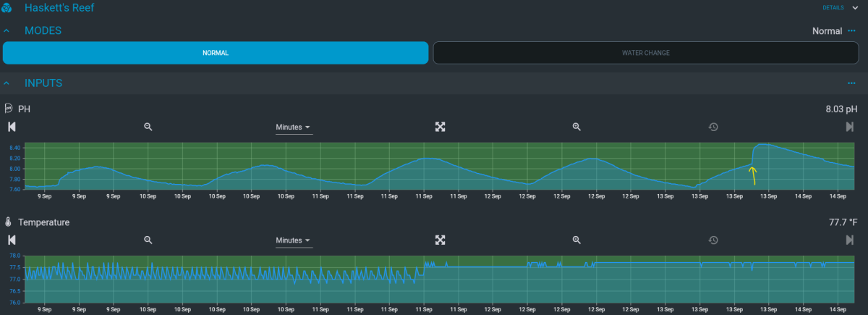Open PH chart history clock icon
The height and width of the screenshot is (315, 868).
(713, 127)
